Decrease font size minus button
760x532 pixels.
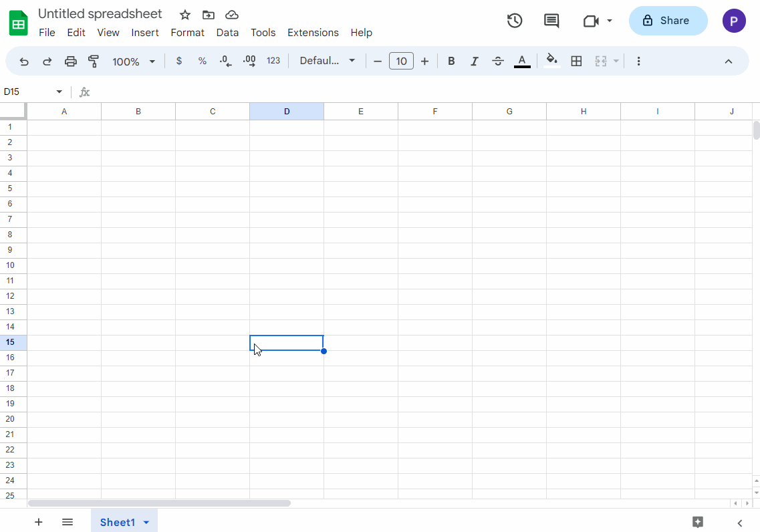[x=378, y=61]
